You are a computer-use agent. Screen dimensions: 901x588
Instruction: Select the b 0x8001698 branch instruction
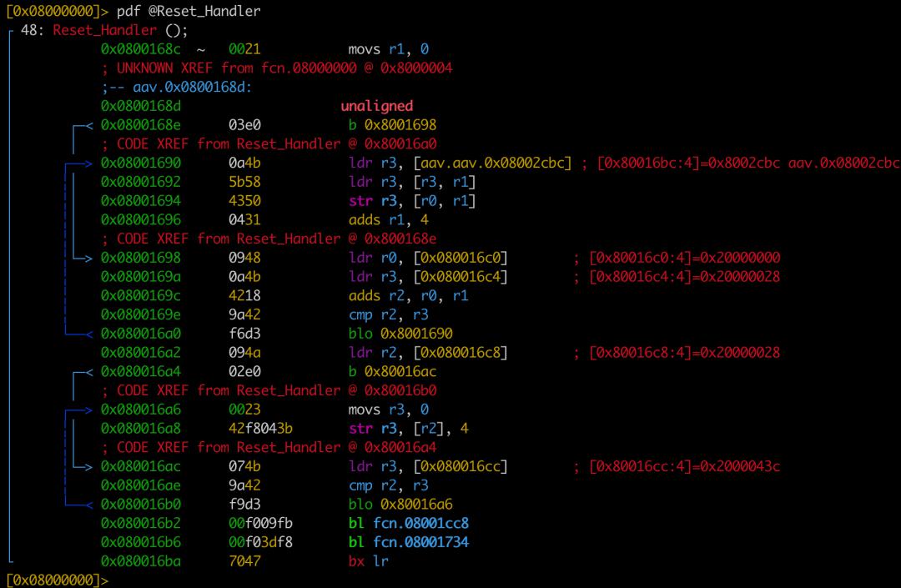click(x=392, y=124)
